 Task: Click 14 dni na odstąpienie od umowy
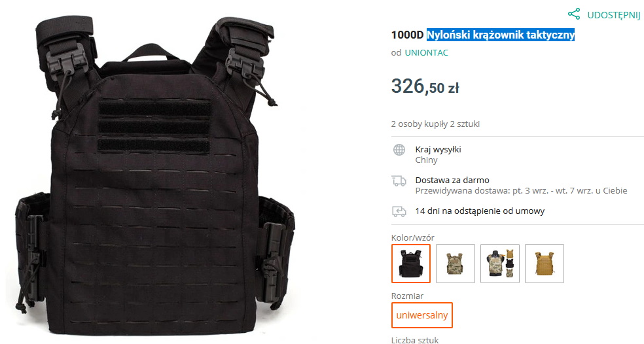click(x=480, y=211)
